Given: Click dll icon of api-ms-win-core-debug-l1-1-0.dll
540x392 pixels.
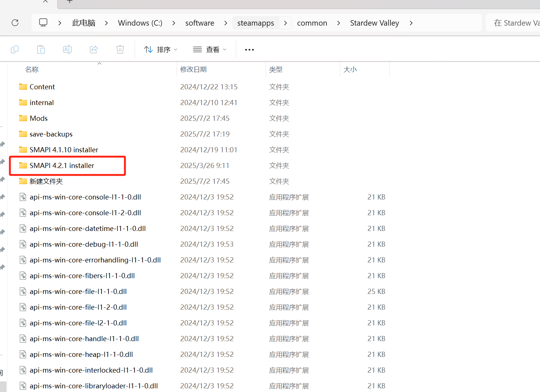Looking at the screenshot, I should pyautogui.click(x=23, y=244).
